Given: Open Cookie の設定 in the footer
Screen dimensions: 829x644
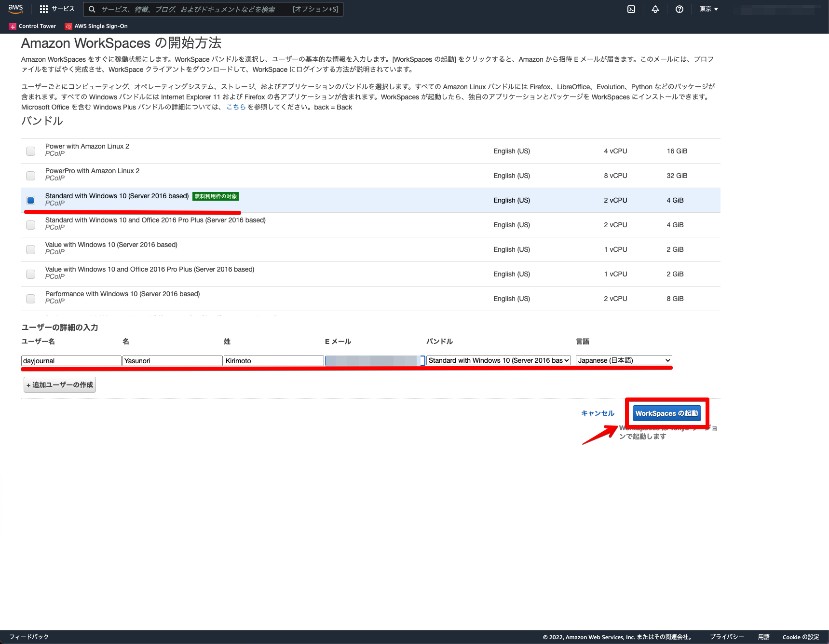Looking at the screenshot, I should [801, 637].
